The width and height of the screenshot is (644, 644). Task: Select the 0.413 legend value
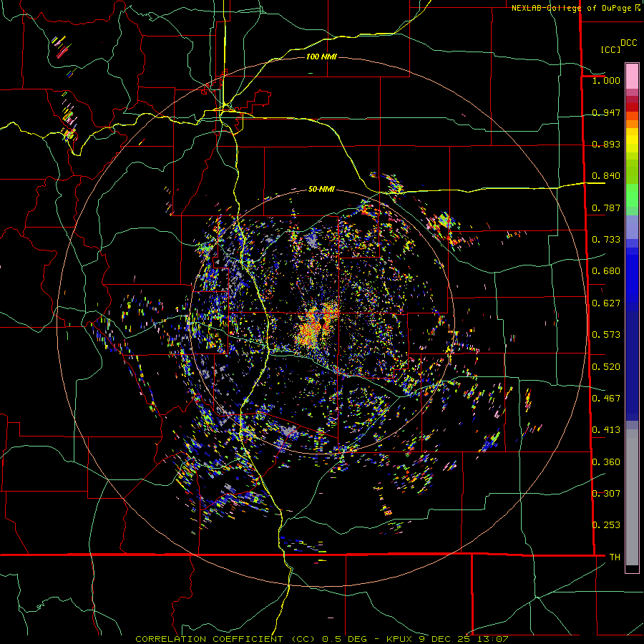point(606,430)
